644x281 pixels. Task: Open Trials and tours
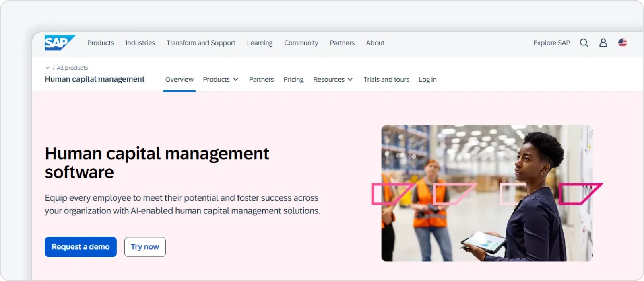click(x=386, y=80)
